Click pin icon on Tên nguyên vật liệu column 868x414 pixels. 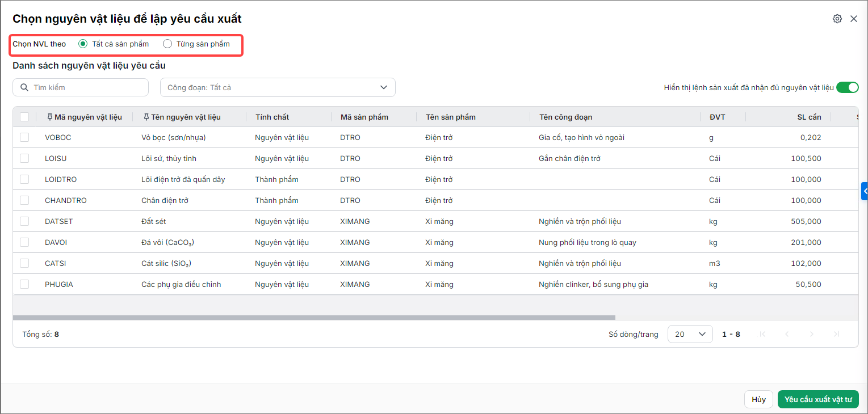click(146, 117)
